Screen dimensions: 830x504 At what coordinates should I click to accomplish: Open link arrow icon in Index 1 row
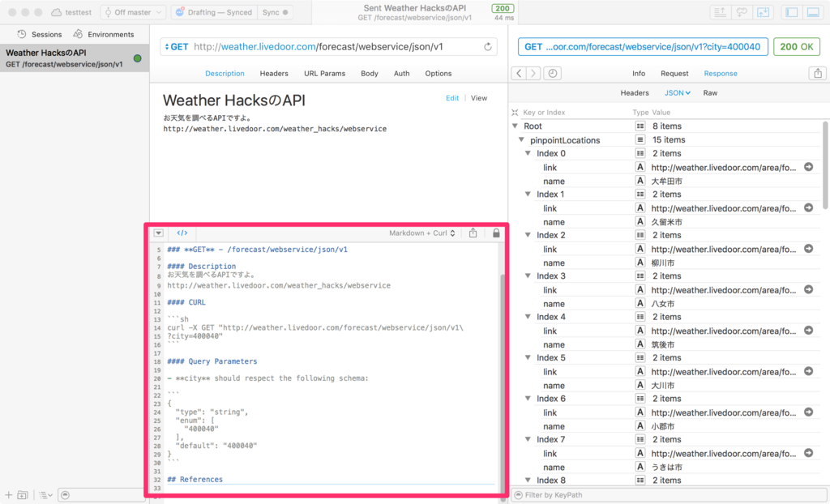(x=808, y=207)
